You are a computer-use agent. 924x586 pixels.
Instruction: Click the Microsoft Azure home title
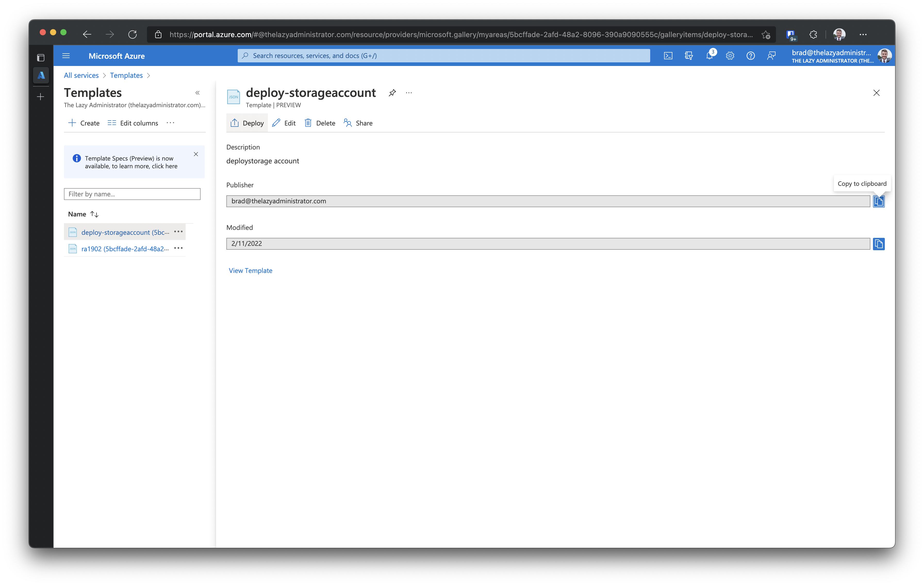coord(117,56)
